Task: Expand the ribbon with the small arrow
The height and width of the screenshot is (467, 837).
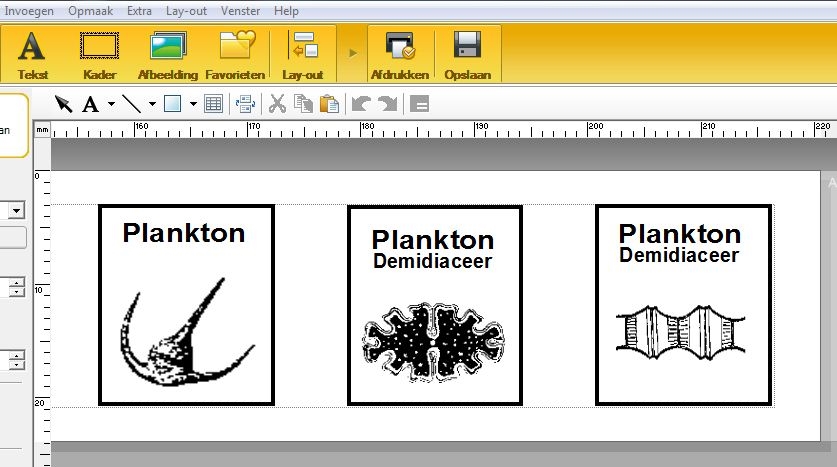Action: [352, 52]
